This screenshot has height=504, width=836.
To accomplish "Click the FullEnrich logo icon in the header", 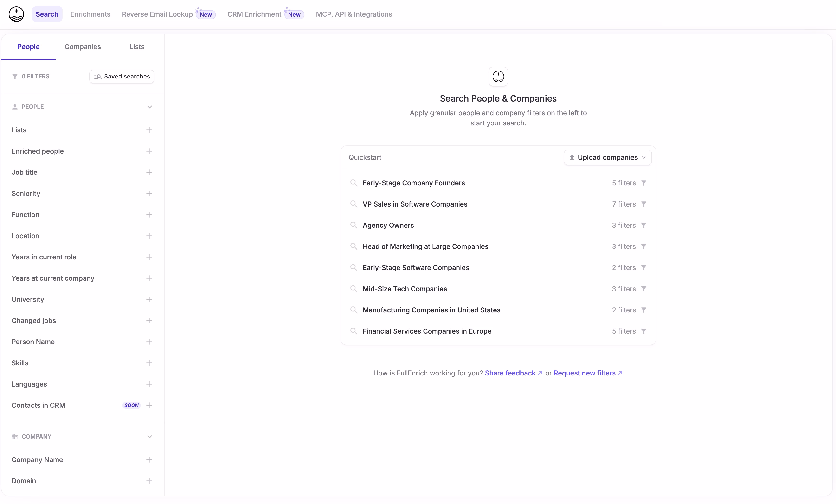I will click(16, 14).
